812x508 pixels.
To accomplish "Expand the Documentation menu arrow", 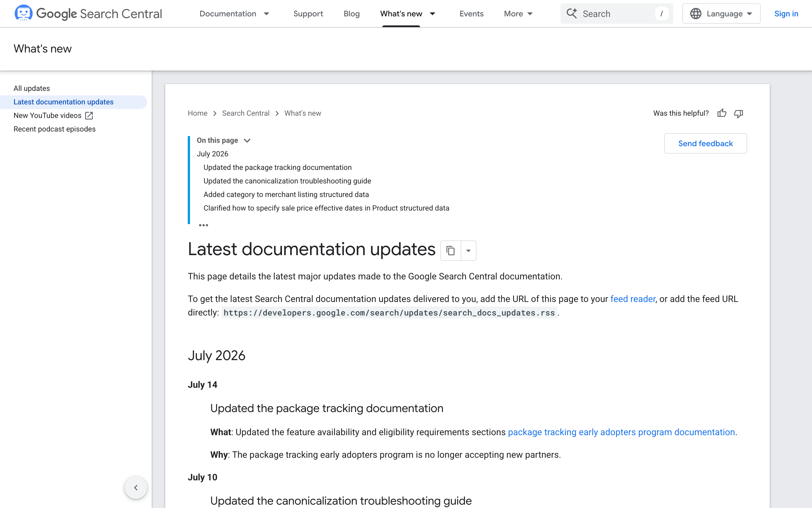I will (x=267, y=14).
